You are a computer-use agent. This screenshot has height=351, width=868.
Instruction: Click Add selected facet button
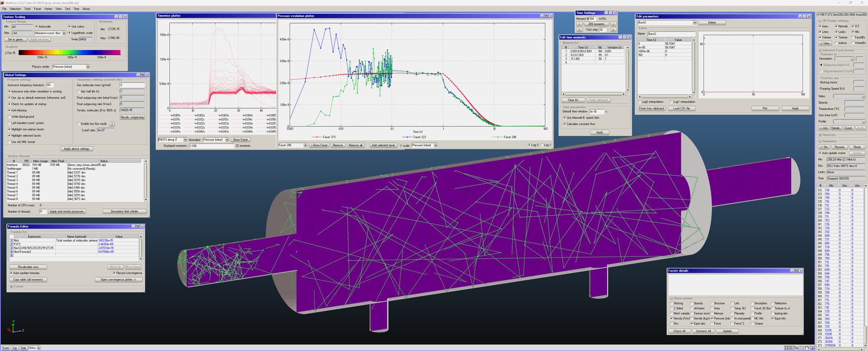coord(383,145)
